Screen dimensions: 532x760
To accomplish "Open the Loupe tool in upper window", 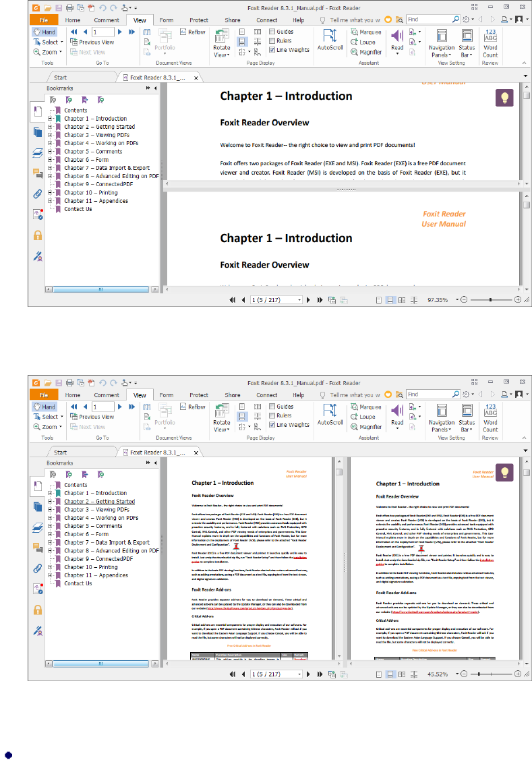I will coord(363,42).
